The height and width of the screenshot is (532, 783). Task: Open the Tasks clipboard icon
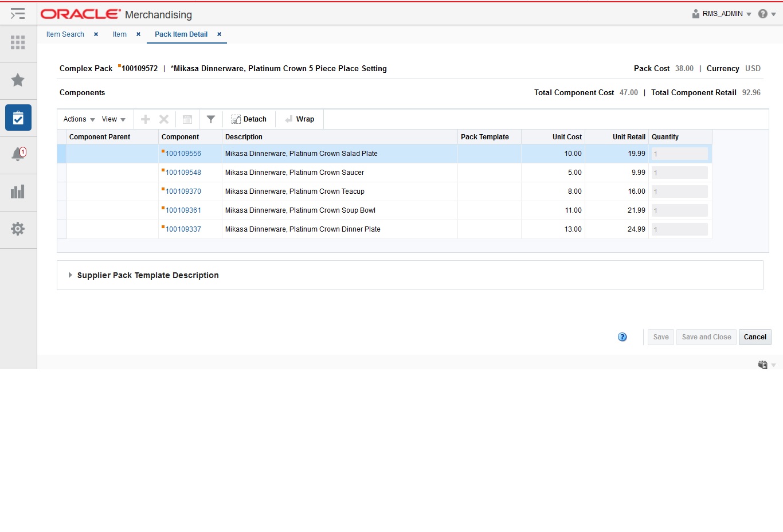(18, 118)
